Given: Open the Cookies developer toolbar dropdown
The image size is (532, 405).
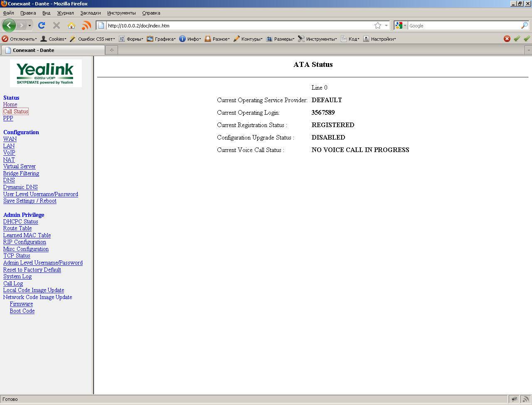Looking at the screenshot, I should click(53, 39).
